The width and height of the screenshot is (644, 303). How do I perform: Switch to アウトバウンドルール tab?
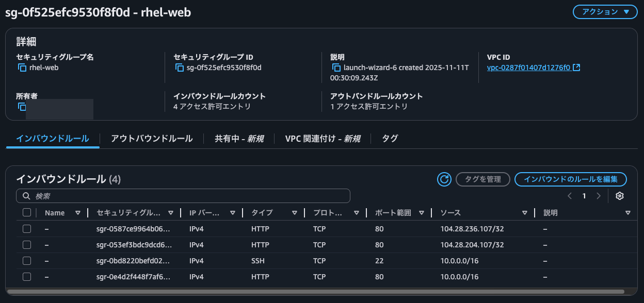(x=152, y=139)
